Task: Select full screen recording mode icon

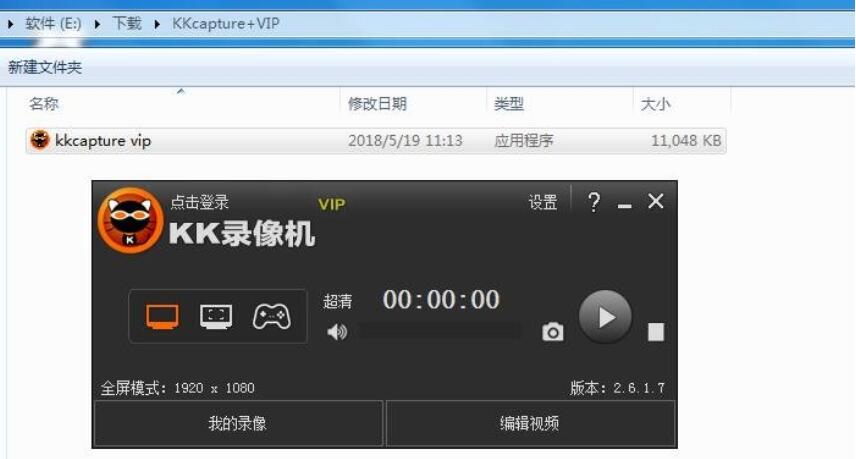Action: [162, 317]
